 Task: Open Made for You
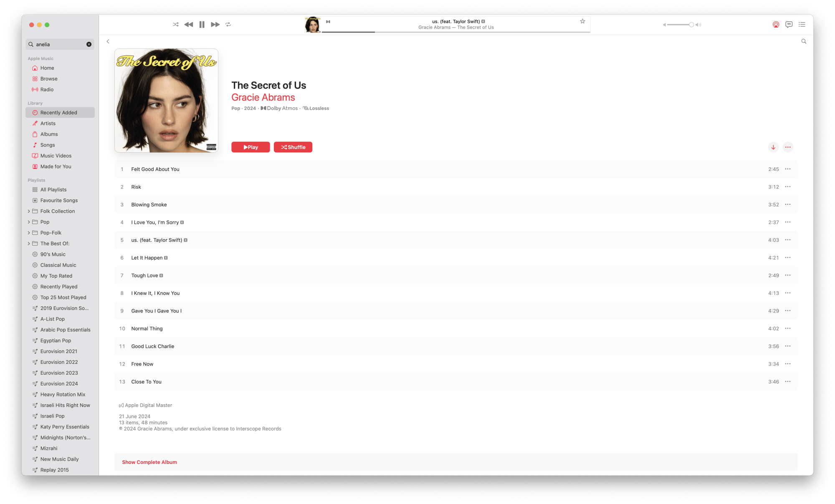pyautogui.click(x=60, y=167)
